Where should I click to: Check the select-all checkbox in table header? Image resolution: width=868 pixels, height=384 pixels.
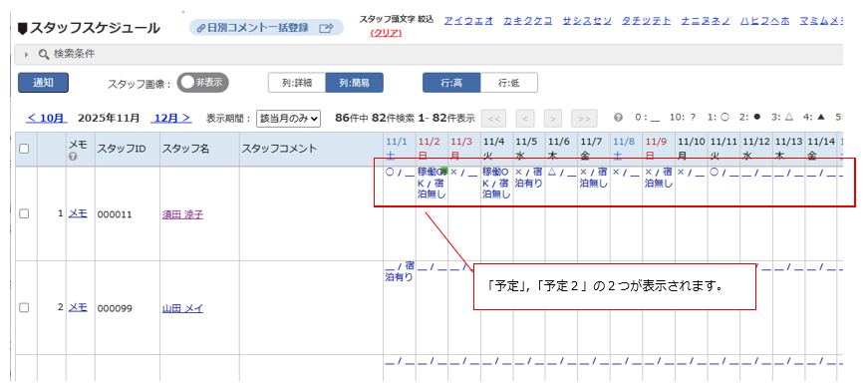(24, 148)
